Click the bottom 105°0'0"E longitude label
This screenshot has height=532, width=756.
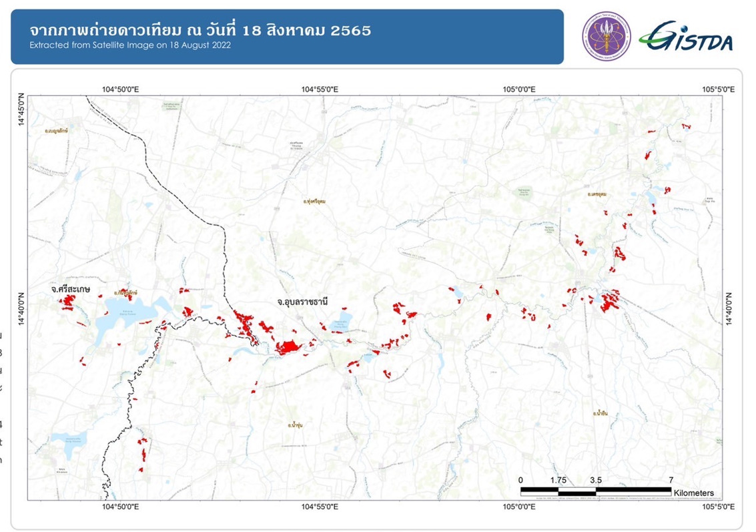click(519, 507)
